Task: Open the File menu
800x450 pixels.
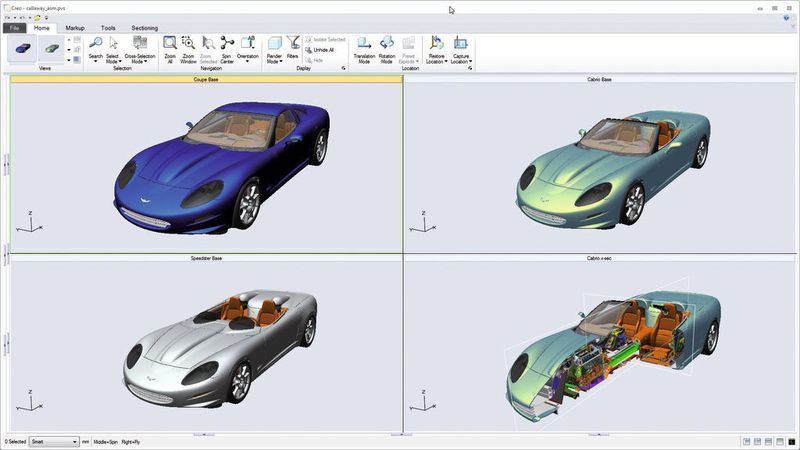Action: (15, 28)
